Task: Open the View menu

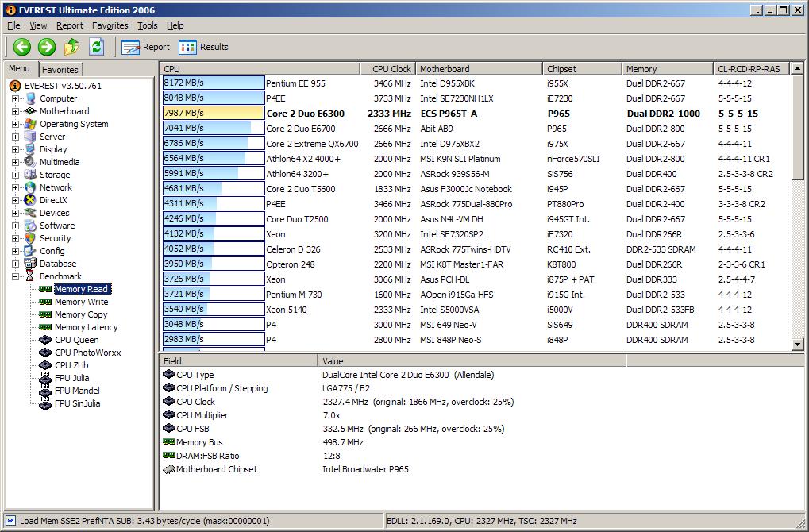Action: (x=38, y=25)
